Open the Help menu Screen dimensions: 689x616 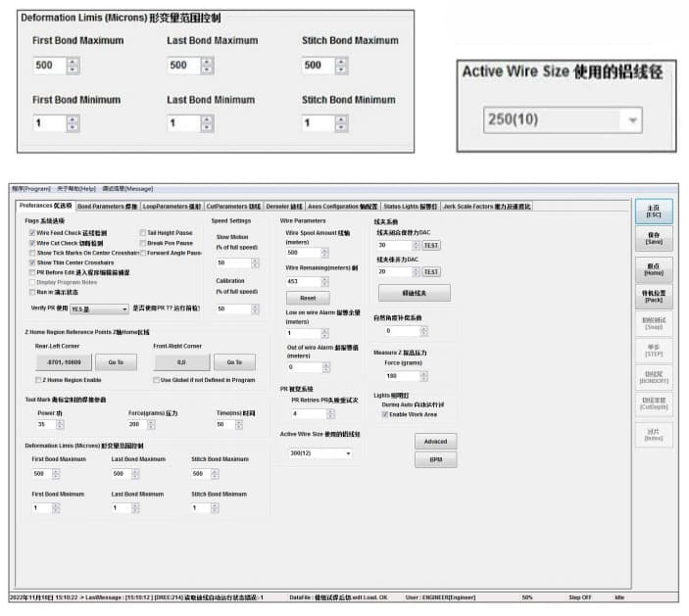coord(76,189)
